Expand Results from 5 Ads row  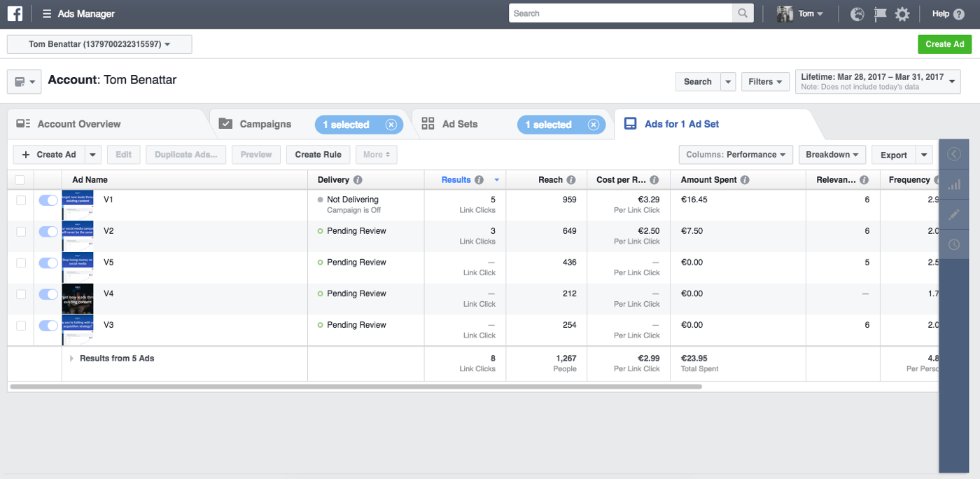click(x=71, y=359)
